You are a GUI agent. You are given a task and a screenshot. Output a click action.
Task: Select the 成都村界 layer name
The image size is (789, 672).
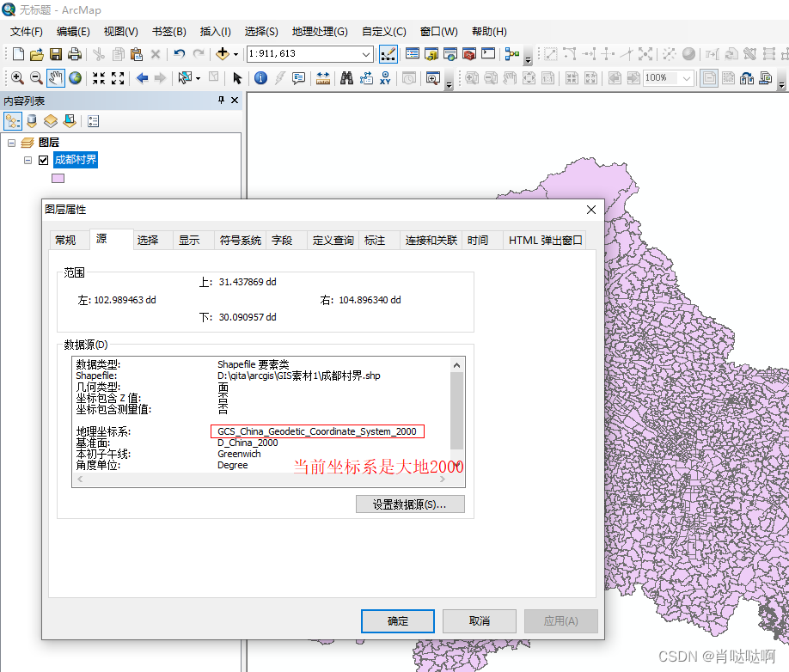click(76, 160)
